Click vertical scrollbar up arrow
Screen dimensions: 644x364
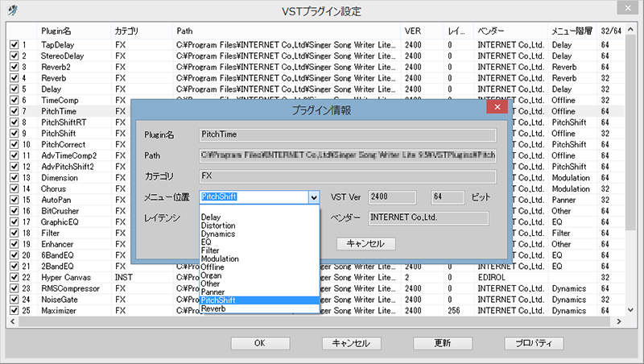pyautogui.click(x=631, y=31)
